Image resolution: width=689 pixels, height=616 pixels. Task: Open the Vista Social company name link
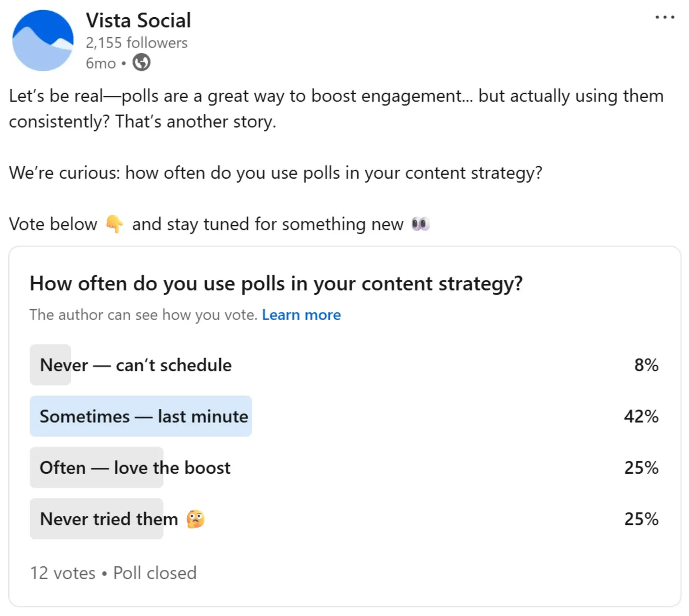[138, 21]
